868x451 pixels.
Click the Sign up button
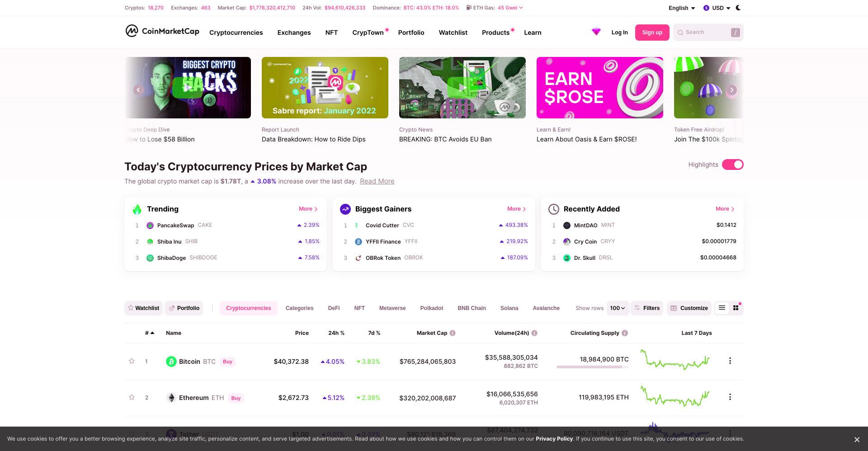coord(652,33)
